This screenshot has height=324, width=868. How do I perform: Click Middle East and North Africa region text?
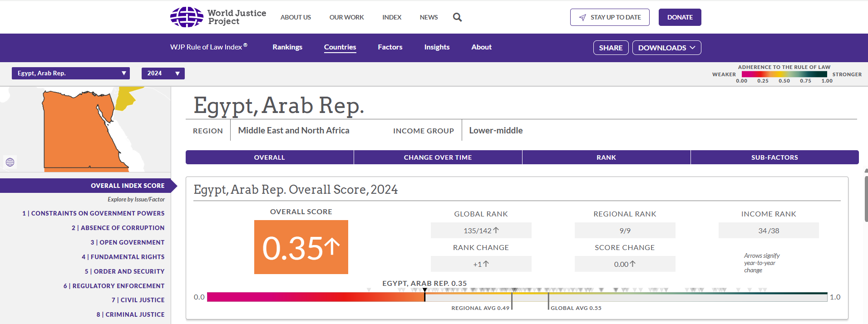[294, 130]
